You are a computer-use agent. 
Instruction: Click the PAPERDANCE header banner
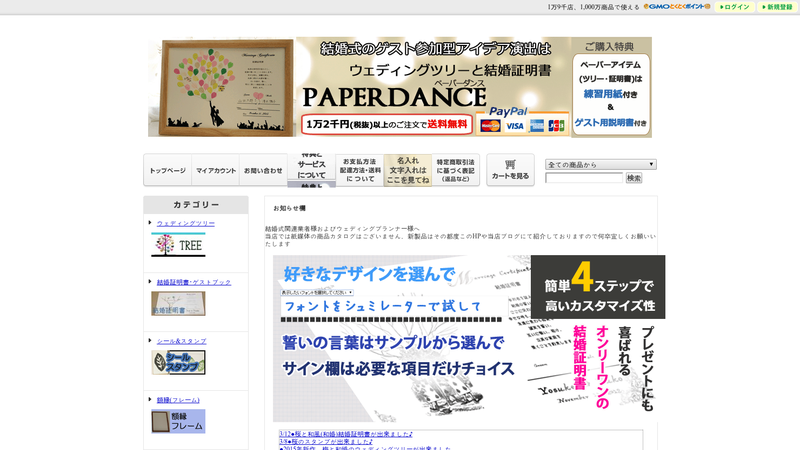(x=400, y=87)
